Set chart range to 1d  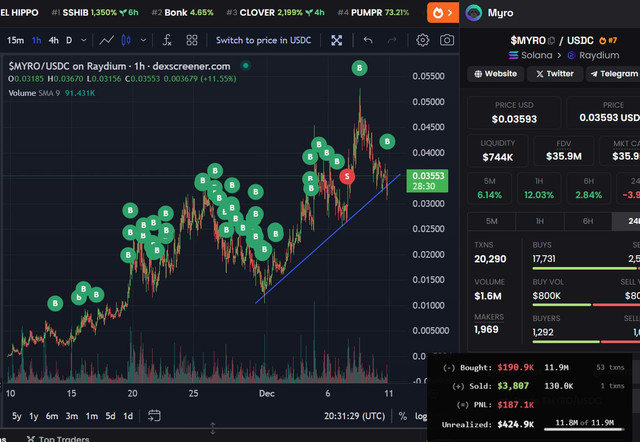pos(128,416)
